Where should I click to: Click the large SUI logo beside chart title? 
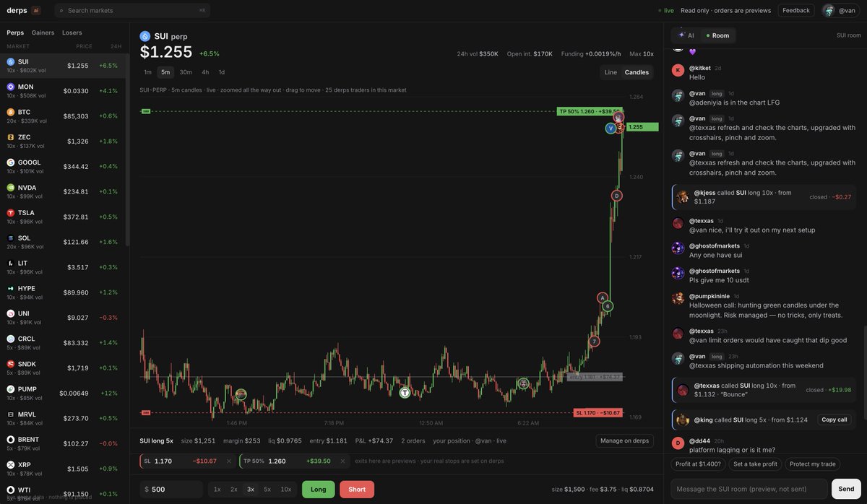144,36
